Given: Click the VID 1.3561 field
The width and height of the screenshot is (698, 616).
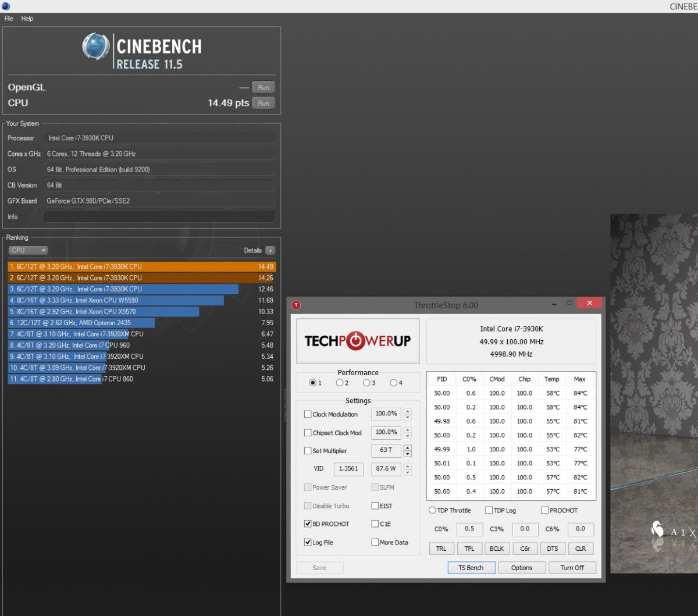Looking at the screenshot, I should click(348, 469).
